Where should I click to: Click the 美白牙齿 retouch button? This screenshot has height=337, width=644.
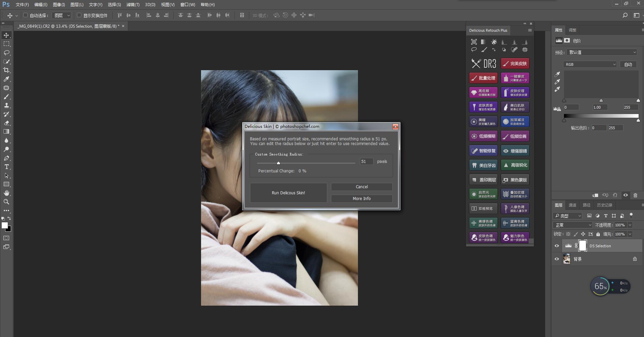coord(483,165)
